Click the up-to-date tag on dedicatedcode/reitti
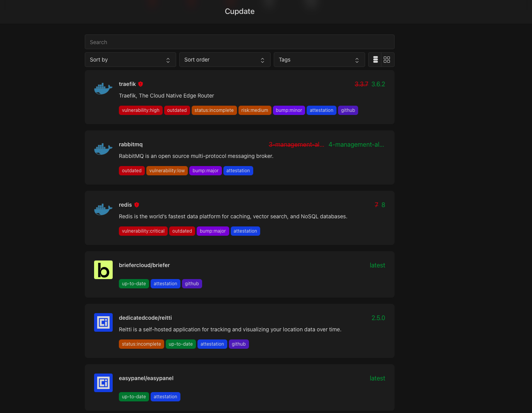The width and height of the screenshot is (532, 413). 181,344
